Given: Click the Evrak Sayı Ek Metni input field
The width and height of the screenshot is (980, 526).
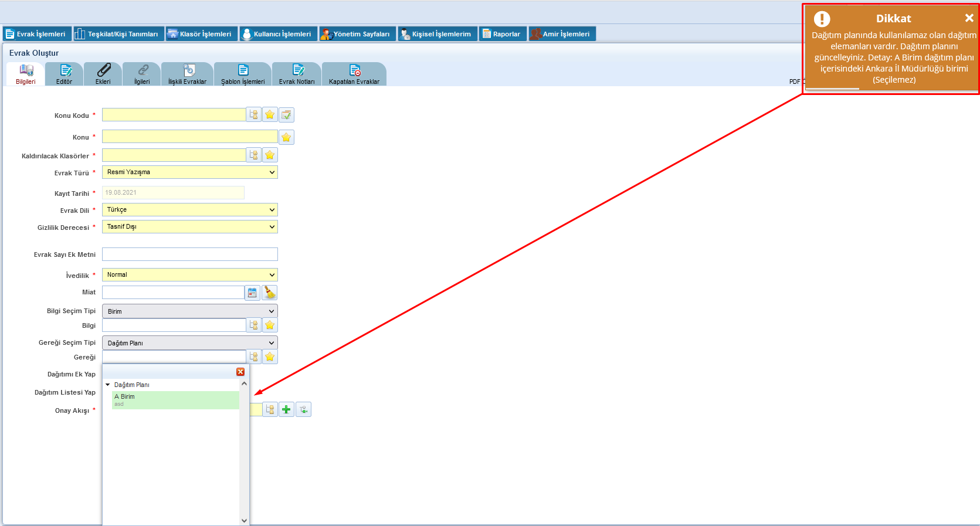Looking at the screenshot, I should (x=189, y=254).
